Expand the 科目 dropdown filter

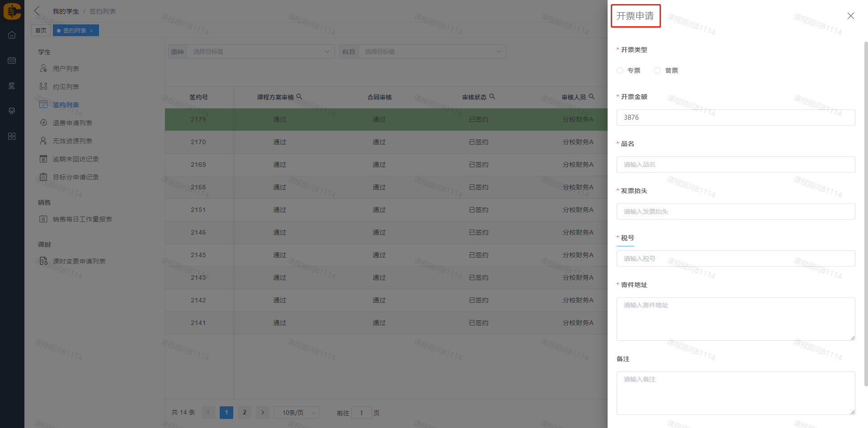point(432,52)
